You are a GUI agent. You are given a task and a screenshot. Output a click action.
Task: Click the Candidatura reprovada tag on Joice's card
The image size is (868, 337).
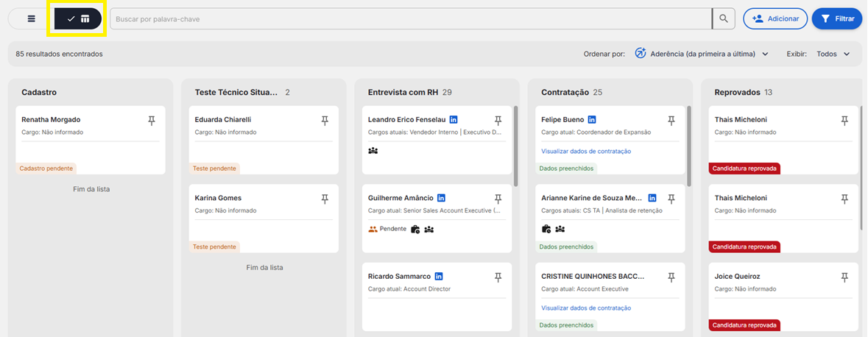click(744, 325)
